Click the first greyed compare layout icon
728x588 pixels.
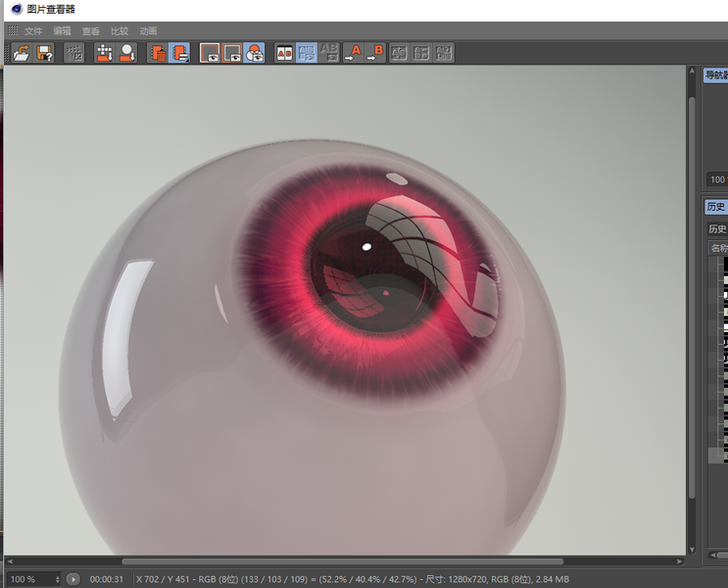[x=399, y=53]
